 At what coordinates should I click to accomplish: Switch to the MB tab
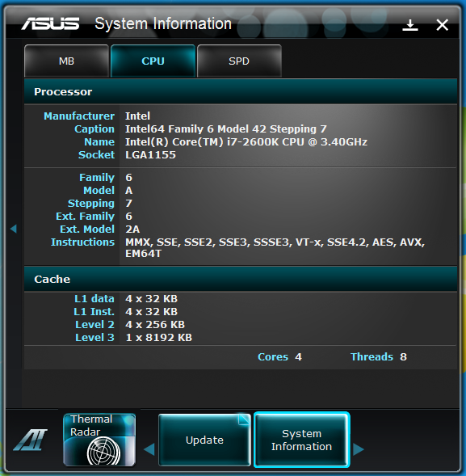[x=66, y=61]
